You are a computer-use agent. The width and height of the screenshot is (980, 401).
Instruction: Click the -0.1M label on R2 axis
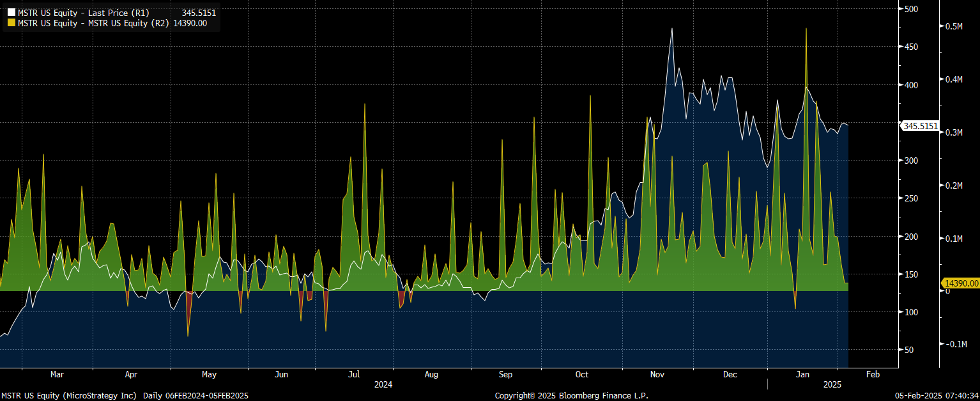click(955, 344)
